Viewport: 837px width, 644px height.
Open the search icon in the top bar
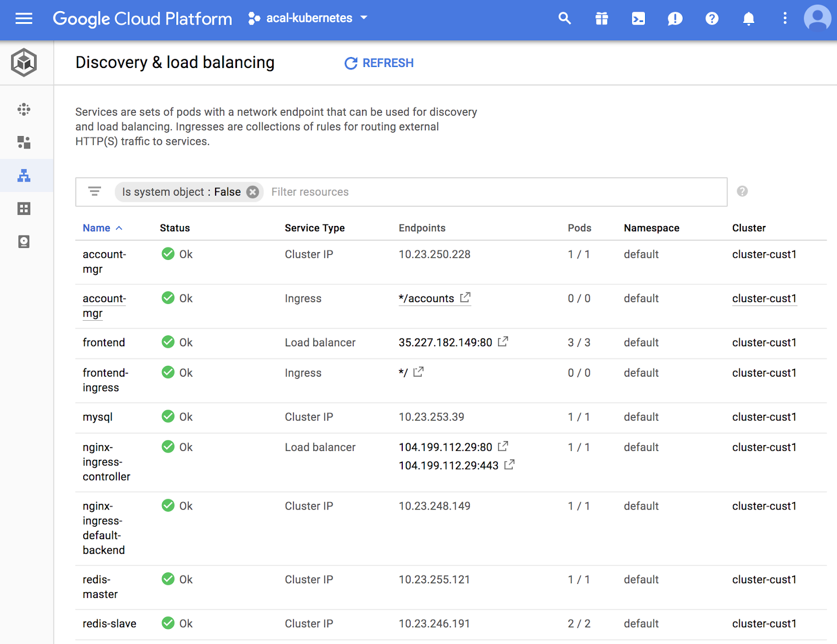[x=564, y=18]
